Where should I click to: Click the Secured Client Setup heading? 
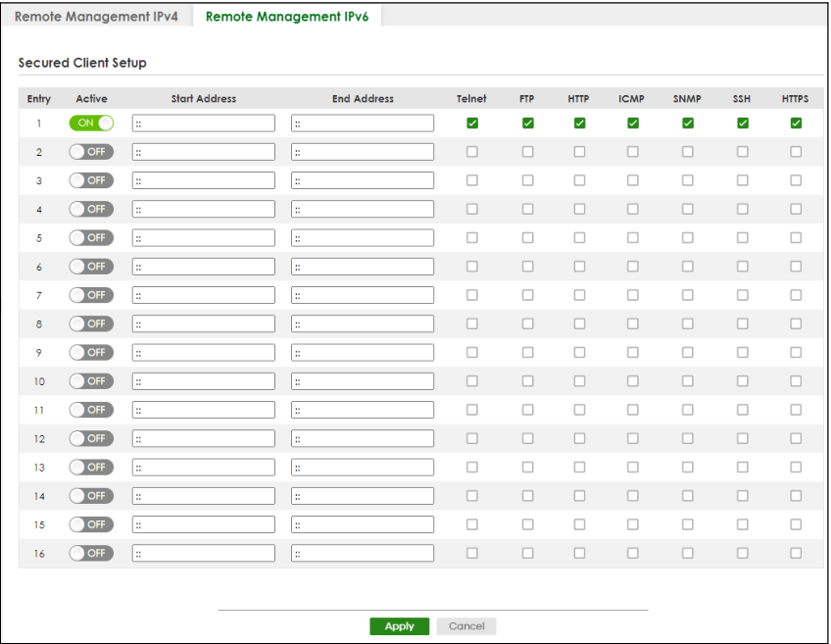coord(82,63)
